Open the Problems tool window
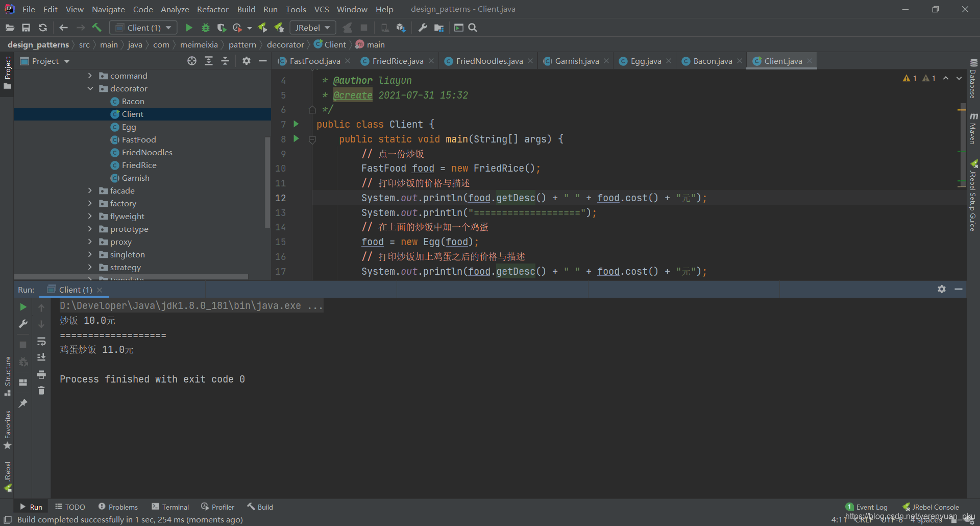 click(118, 507)
